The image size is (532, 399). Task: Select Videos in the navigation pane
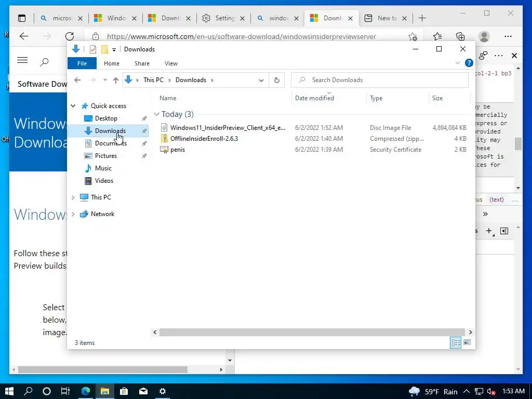tap(104, 181)
